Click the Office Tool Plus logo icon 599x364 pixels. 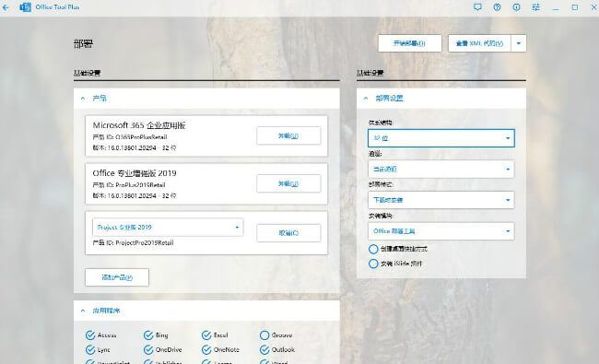click(x=25, y=7)
